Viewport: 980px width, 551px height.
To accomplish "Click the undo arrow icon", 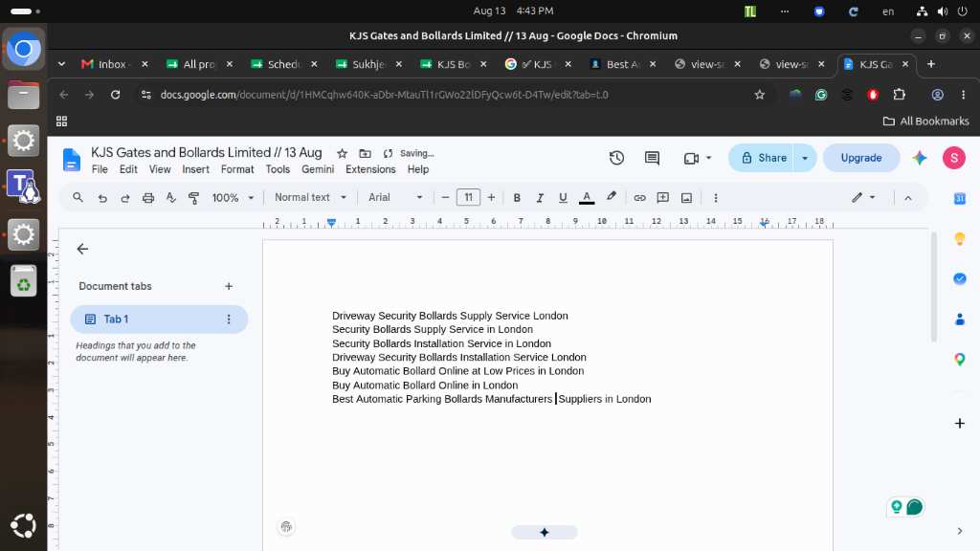I will pos(102,198).
